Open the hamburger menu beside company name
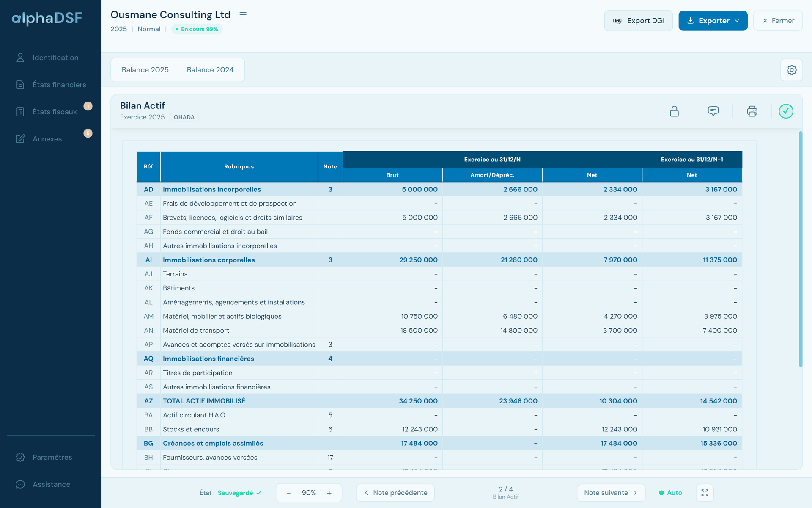The image size is (812, 508). tap(243, 15)
